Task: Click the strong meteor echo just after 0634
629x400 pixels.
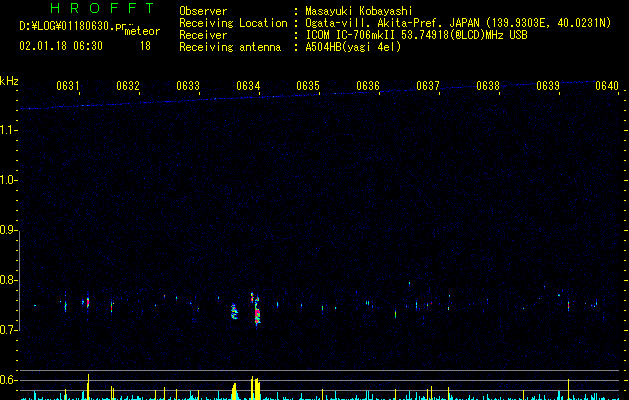Action: pyautogui.click(x=256, y=309)
